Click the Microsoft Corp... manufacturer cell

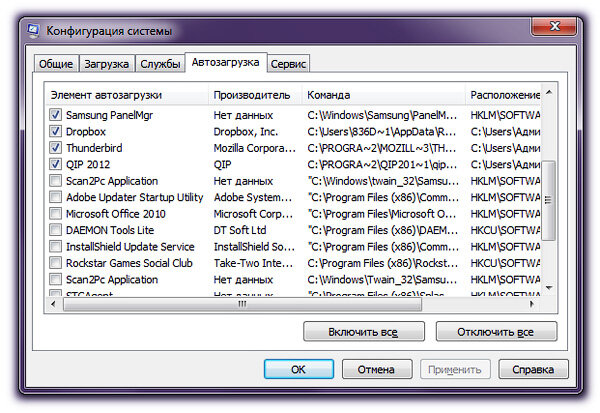point(253,214)
